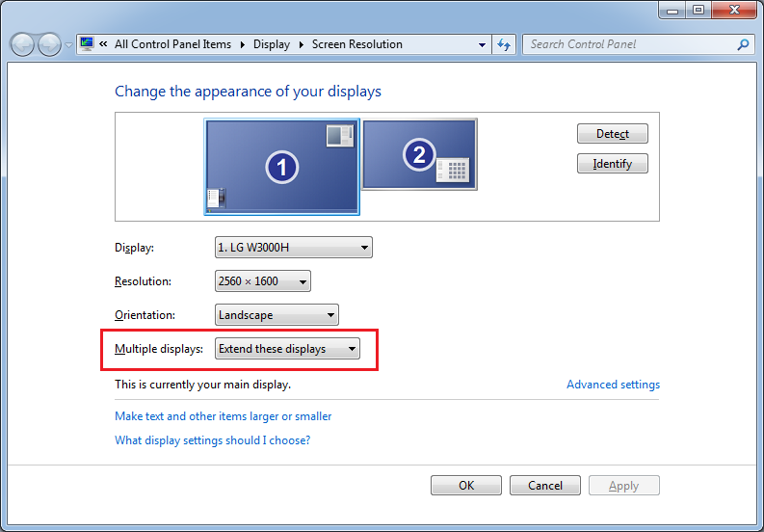
Task: Expand arrow after All Control Panel Items
Action: 242,44
